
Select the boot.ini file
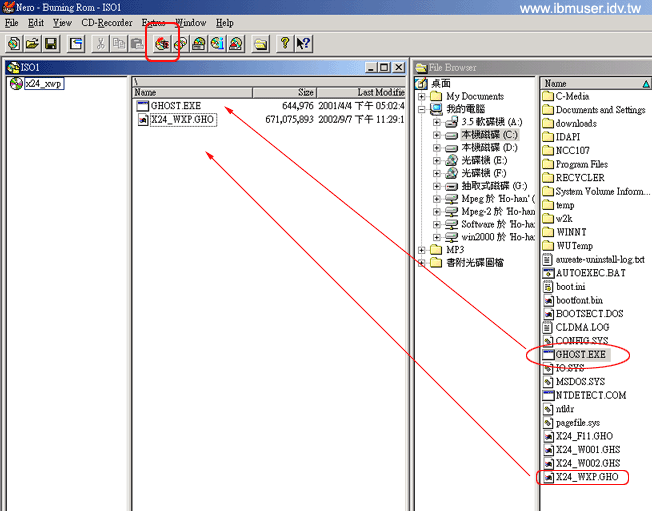[570, 287]
